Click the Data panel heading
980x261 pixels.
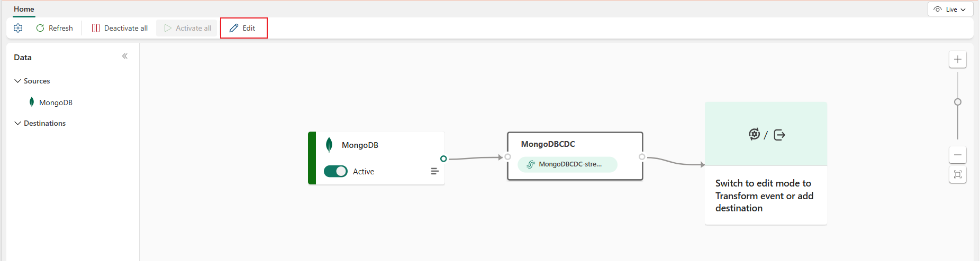[x=23, y=57]
